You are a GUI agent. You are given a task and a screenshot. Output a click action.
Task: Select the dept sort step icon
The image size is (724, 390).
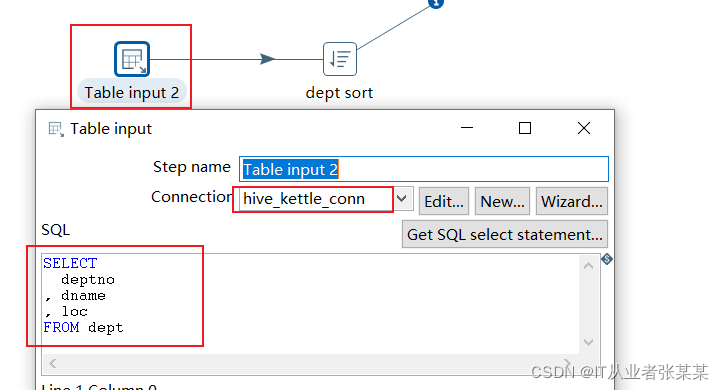pyautogui.click(x=340, y=59)
